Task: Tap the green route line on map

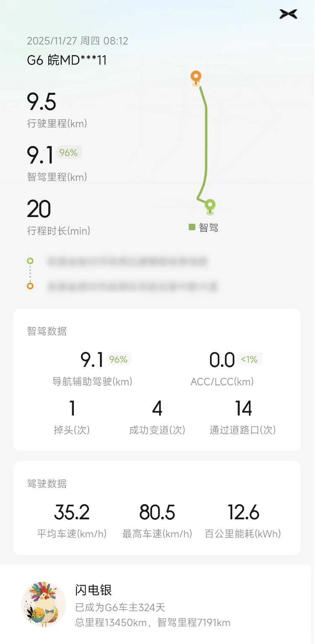Action: (x=206, y=139)
